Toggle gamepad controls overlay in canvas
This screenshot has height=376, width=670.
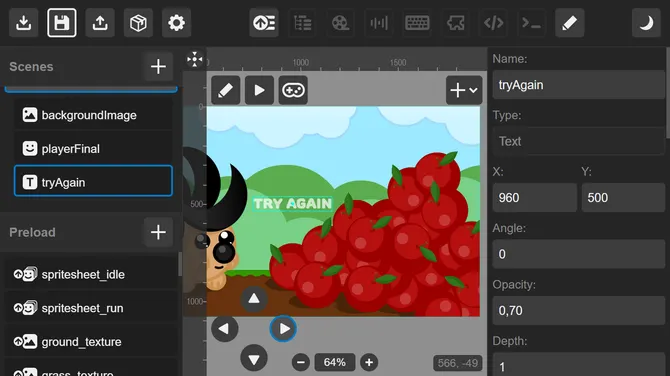pyautogui.click(x=293, y=90)
